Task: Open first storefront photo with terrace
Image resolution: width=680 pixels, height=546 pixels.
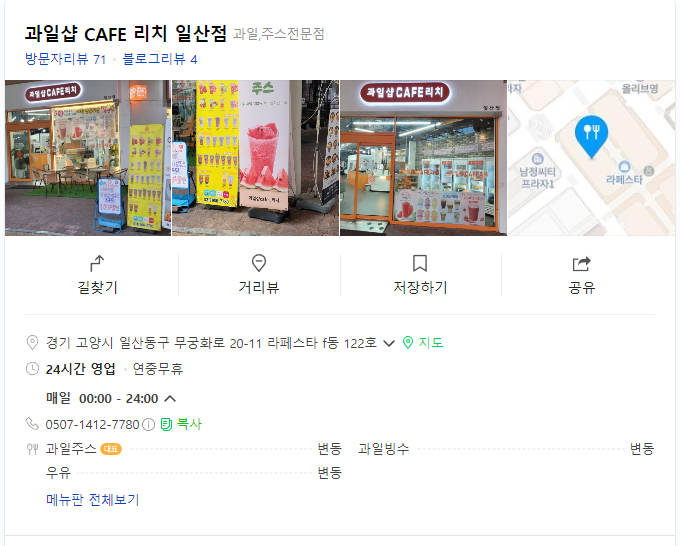Action: [x=88, y=158]
